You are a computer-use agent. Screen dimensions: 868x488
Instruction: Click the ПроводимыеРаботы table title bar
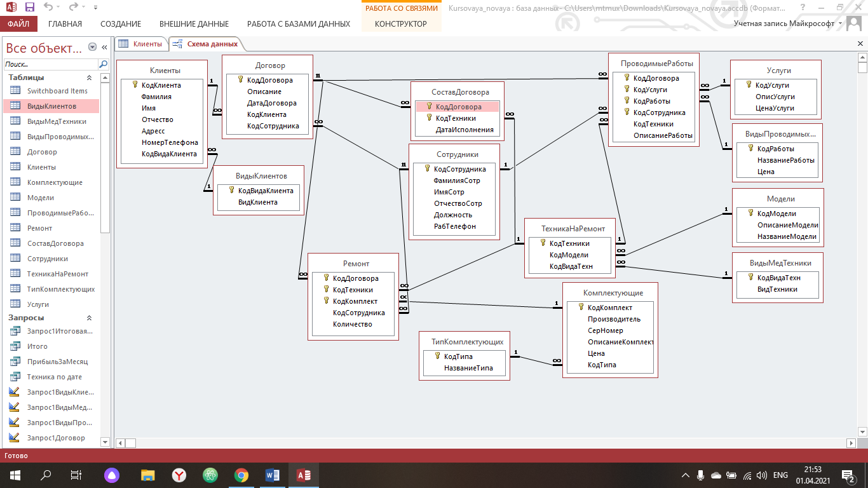[654, 64]
